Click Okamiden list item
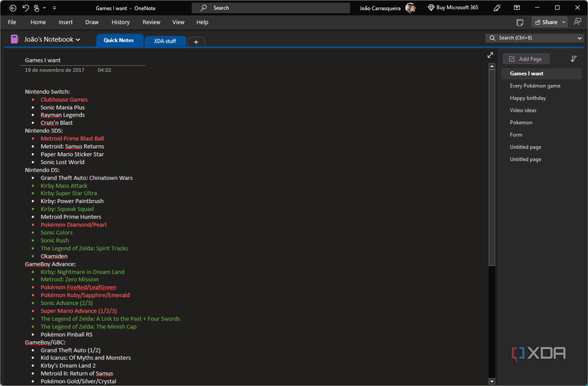588x386 pixels. click(54, 256)
